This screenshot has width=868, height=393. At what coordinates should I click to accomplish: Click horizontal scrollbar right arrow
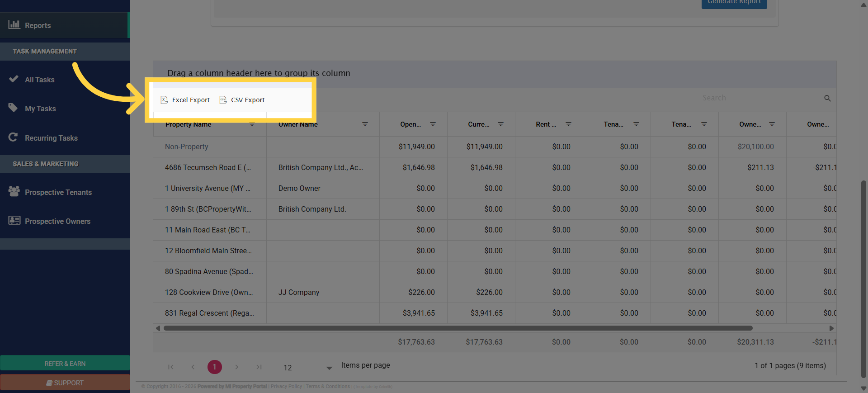831,328
